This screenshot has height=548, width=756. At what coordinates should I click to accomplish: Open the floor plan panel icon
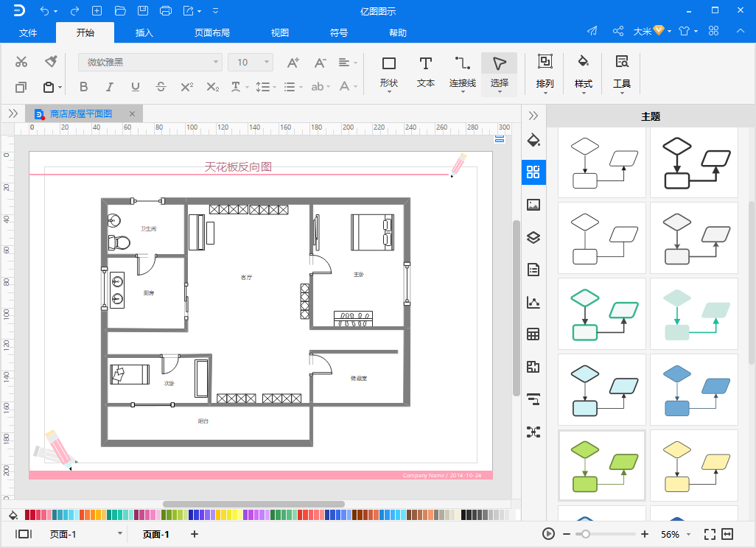click(533, 367)
